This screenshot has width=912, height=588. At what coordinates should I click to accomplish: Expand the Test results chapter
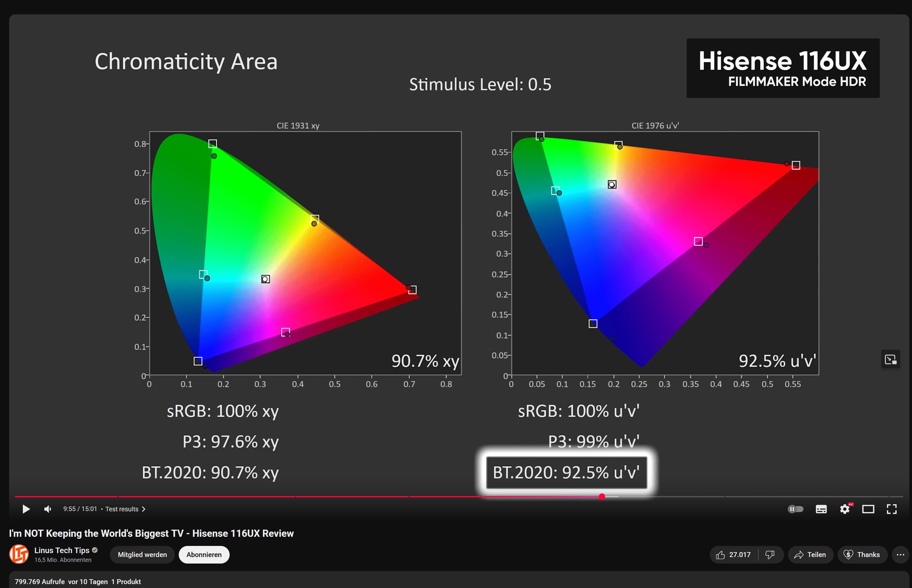125,509
